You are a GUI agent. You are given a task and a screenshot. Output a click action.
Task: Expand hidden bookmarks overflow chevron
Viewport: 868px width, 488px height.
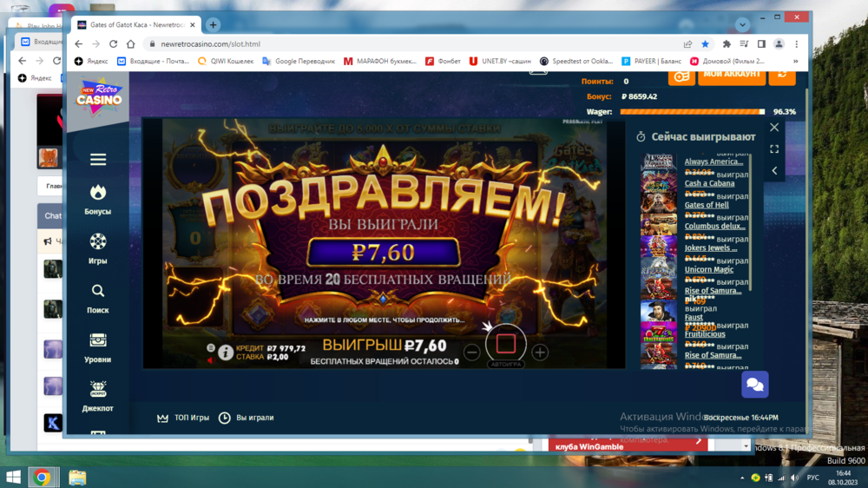tap(796, 62)
